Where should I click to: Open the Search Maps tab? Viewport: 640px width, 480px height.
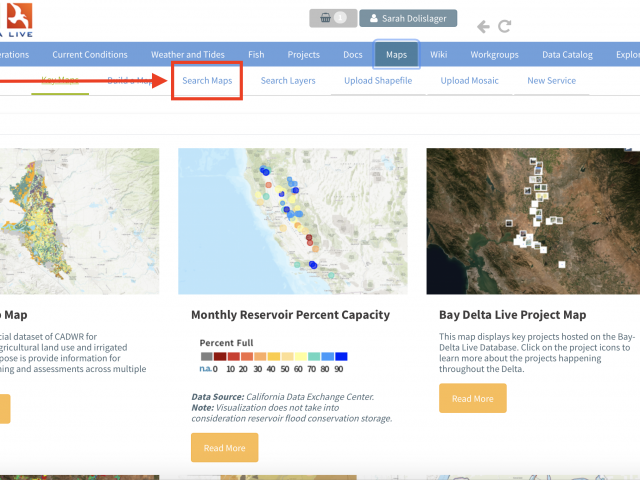[207, 80]
